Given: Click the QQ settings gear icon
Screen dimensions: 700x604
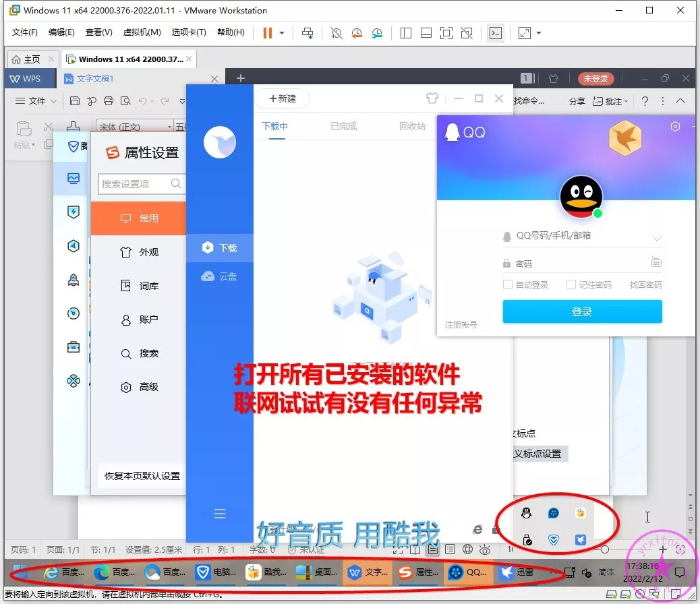Looking at the screenshot, I should coord(675,127).
